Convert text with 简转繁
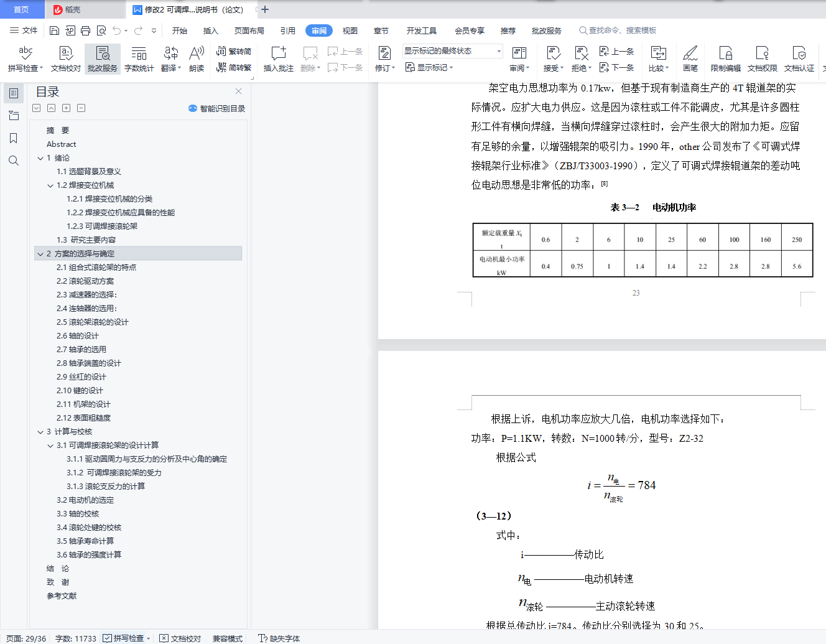Image resolution: width=826 pixels, height=644 pixels. (x=234, y=67)
